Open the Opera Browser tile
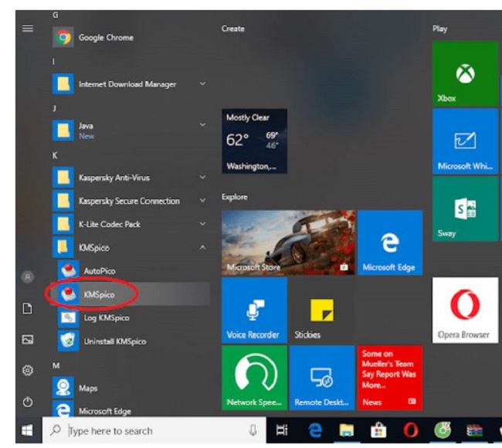The width and height of the screenshot is (502, 448). [x=465, y=311]
